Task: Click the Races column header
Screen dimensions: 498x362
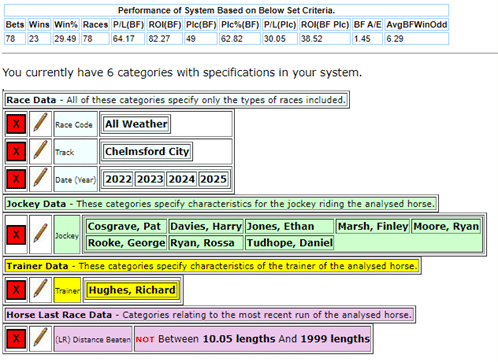Action: pyautogui.click(x=95, y=24)
